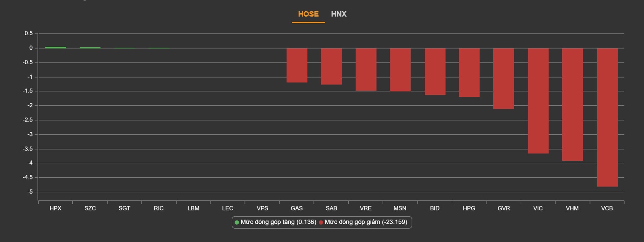
Task: Click the VIC red bar
Action: point(538,101)
